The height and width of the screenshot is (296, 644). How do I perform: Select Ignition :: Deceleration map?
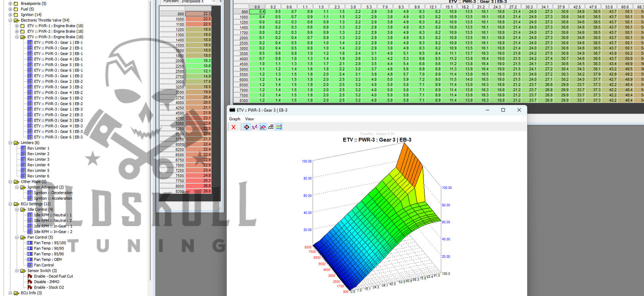tap(53, 193)
